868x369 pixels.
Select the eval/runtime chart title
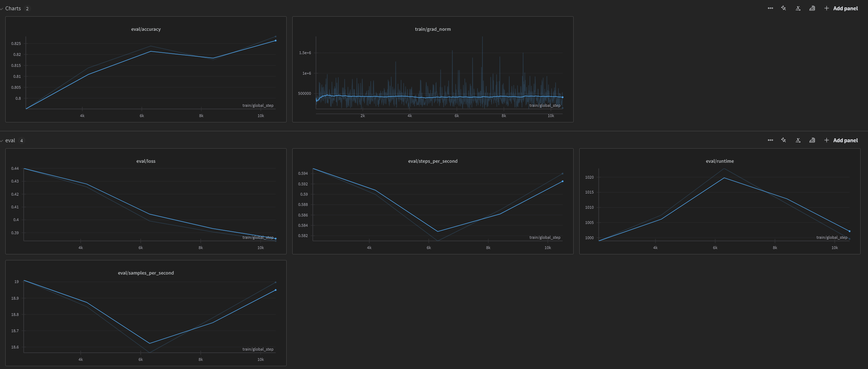[x=720, y=161]
